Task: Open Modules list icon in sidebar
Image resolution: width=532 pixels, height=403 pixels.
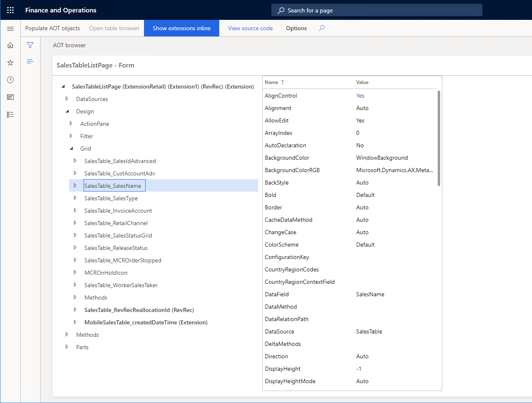Action: (x=10, y=115)
